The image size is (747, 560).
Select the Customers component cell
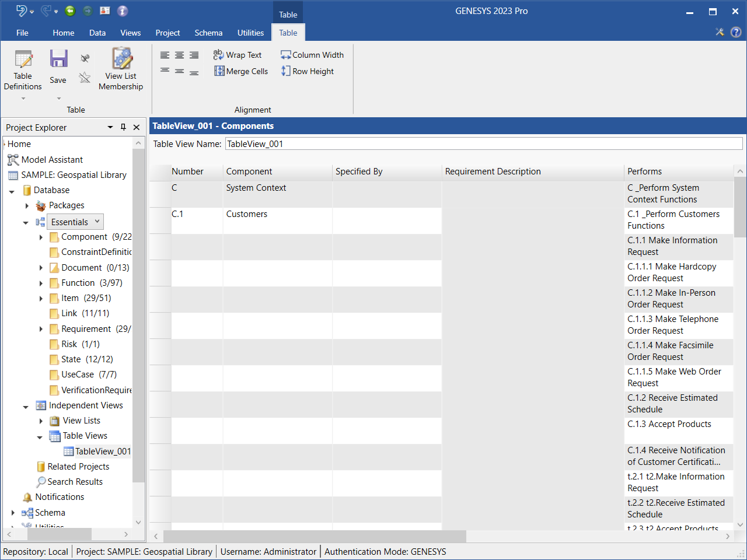277,220
